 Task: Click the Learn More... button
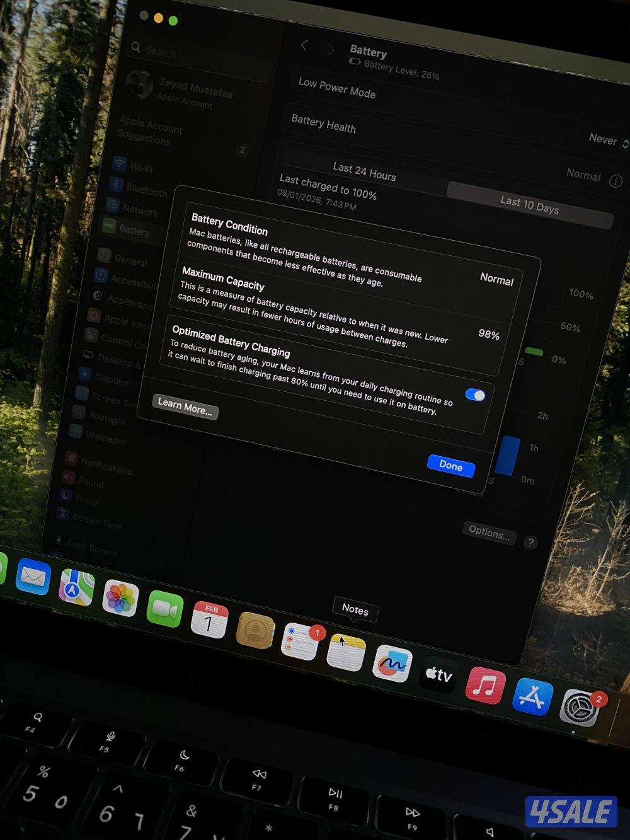tap(185, 406)
